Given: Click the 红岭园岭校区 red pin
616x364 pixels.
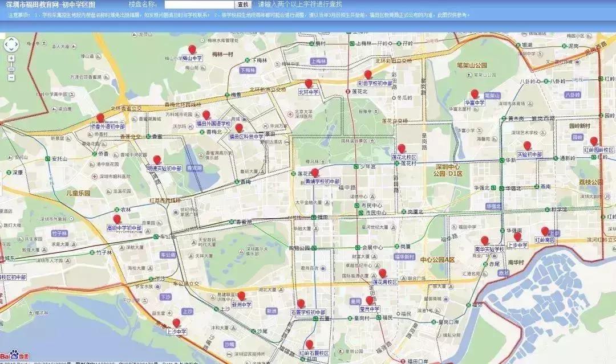Looking at the screenshot, I should (x=594, y=141).
